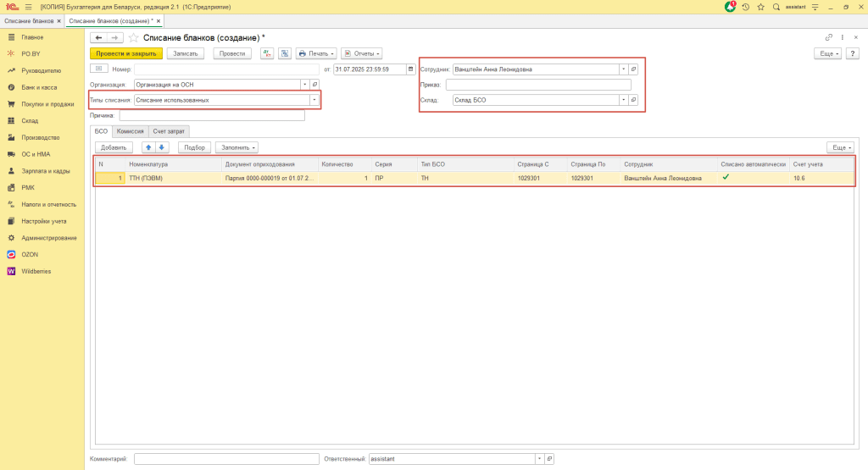This screenshot has height=470, width=868.
Task: Open Отчеты dropdown menu
Action: (x=361, y=53)
